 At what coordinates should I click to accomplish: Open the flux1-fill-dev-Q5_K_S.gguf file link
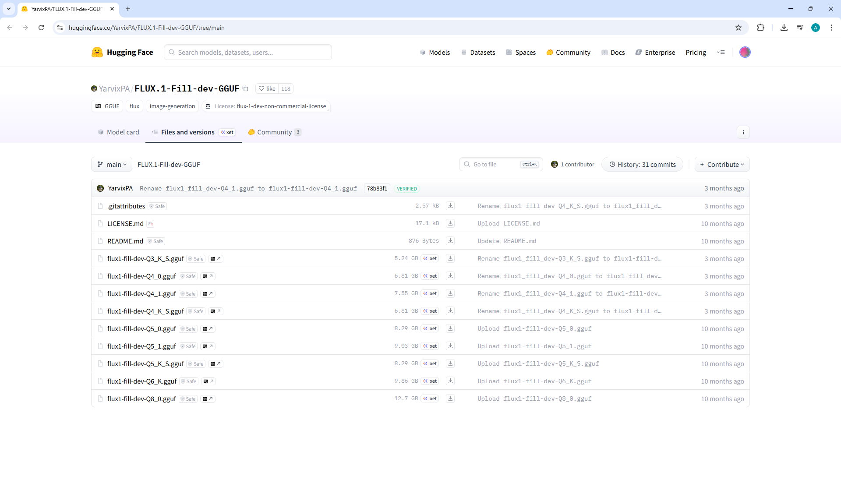(145, 364)
